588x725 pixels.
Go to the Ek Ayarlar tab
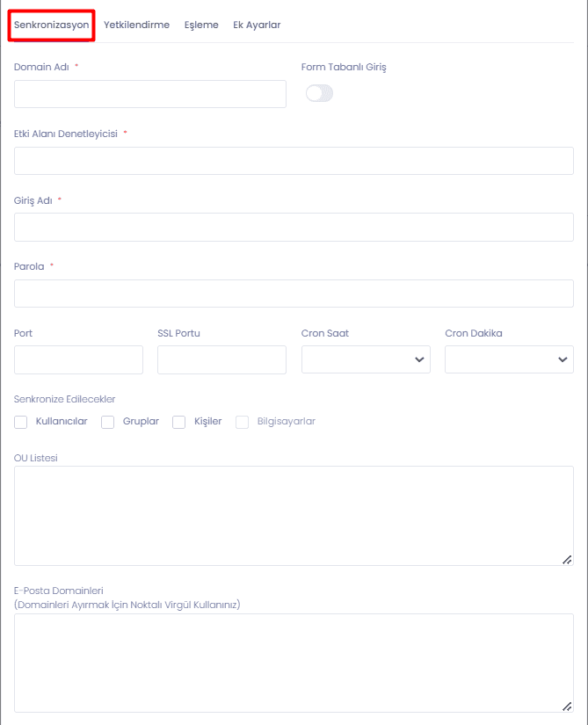pos(257,25)
